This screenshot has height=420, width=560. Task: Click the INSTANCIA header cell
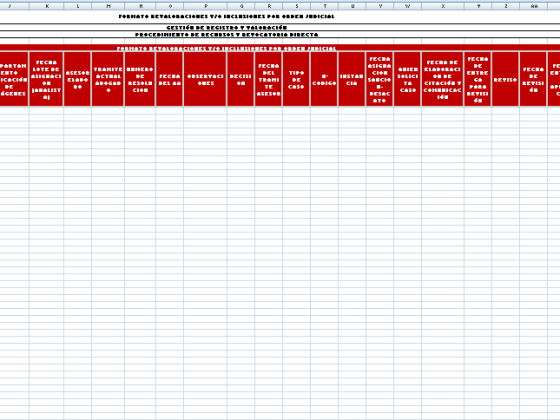[352, 79]
